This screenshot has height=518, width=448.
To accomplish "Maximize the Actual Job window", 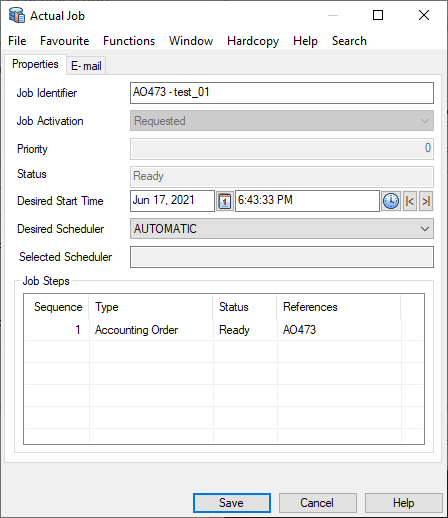I will (x=378, y=15).
